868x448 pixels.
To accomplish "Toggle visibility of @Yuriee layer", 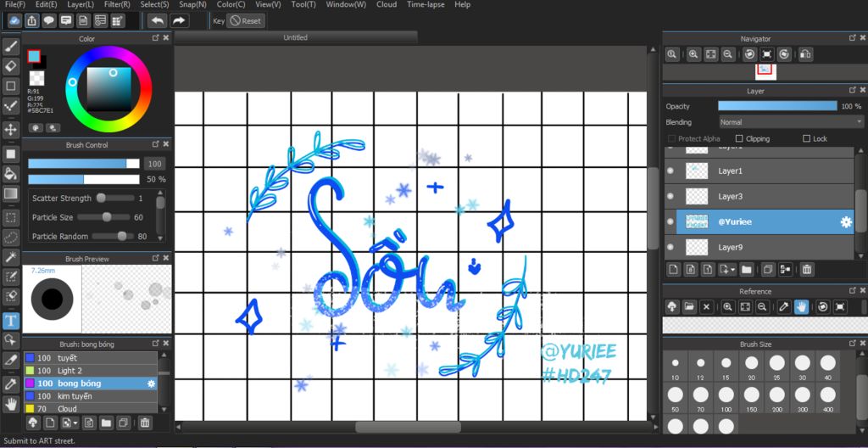I will (671, 221).
